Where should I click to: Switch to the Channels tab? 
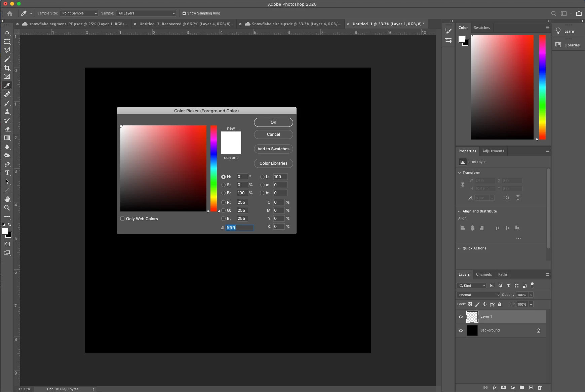click(x=484, y=274)
